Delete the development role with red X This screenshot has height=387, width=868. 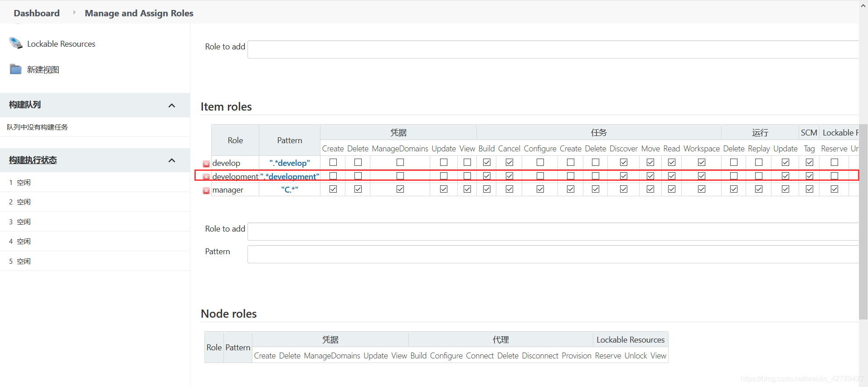point(206,177)
